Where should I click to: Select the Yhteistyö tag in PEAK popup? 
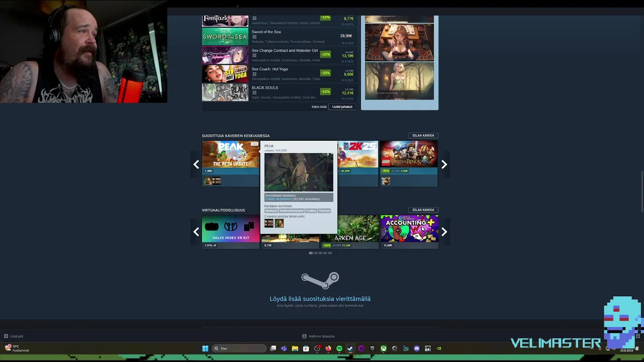click(x=324, y=211)
